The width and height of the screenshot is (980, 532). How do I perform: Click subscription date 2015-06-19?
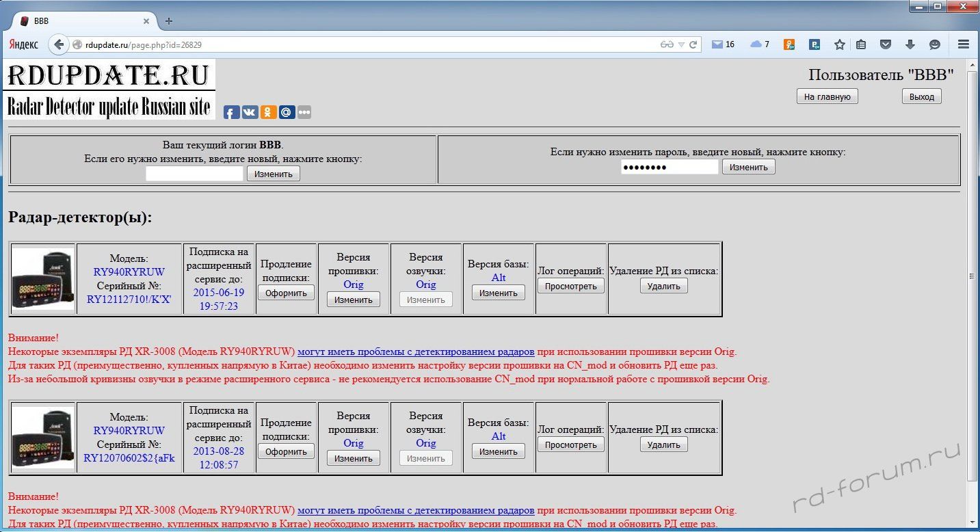pyautogui.click(x=219, y=299)
